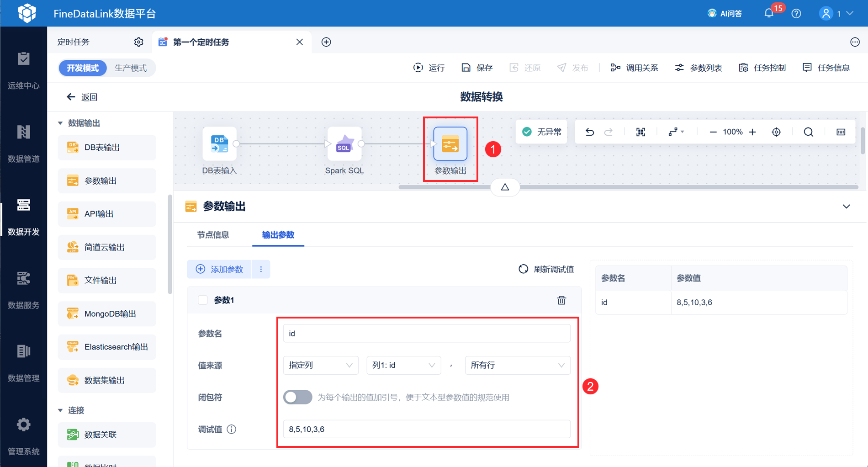
Task: Click the 无异常 status indicator
Action: coord(542,132)
